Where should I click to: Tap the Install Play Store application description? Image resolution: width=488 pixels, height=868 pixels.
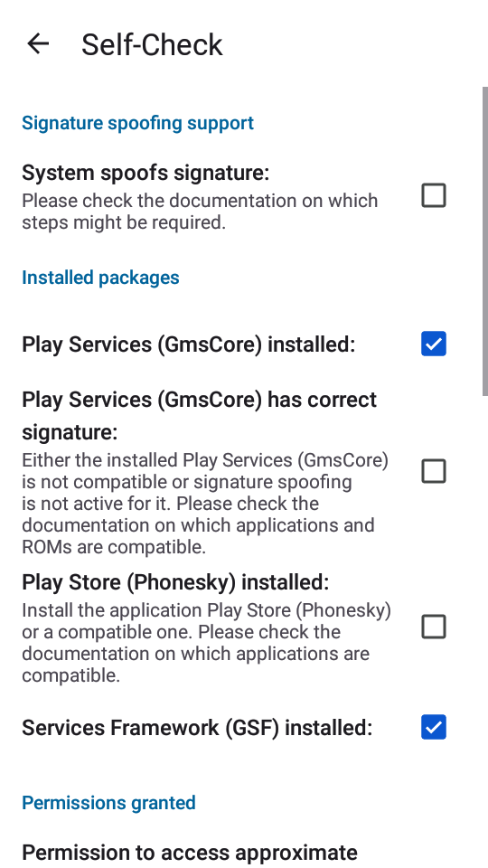pyautogui.click(x=206, y=643)
